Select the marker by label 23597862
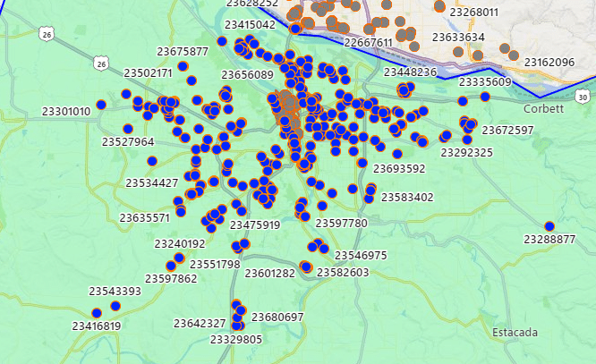Viewport: 596px width, 364px height. click(171, 266)
